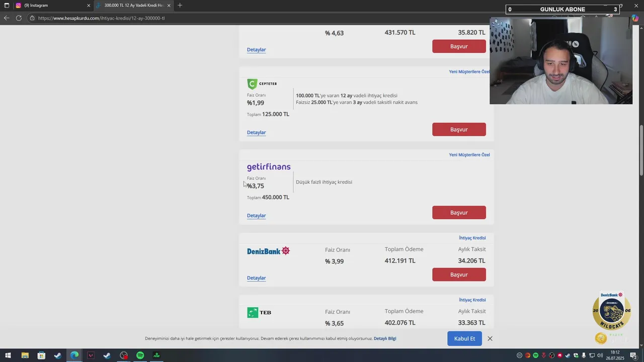Reload the current page
The image size is (644, 362).
tap(19, 18)
